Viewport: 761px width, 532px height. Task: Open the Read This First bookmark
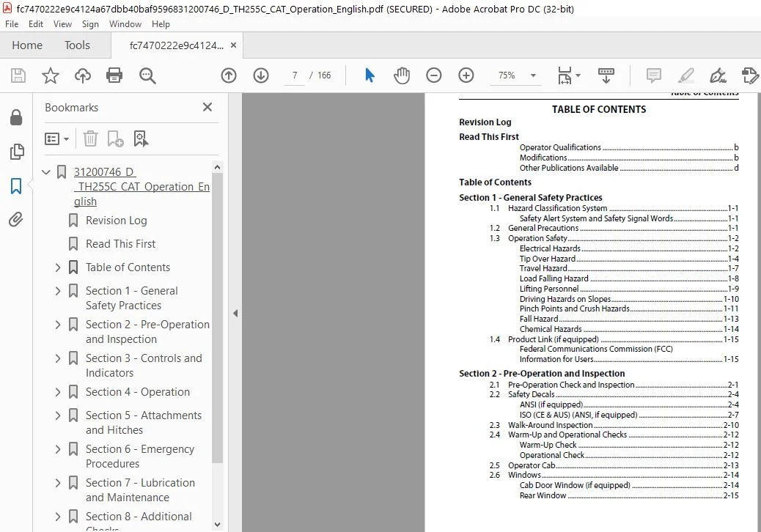click(x=121, y=244)
